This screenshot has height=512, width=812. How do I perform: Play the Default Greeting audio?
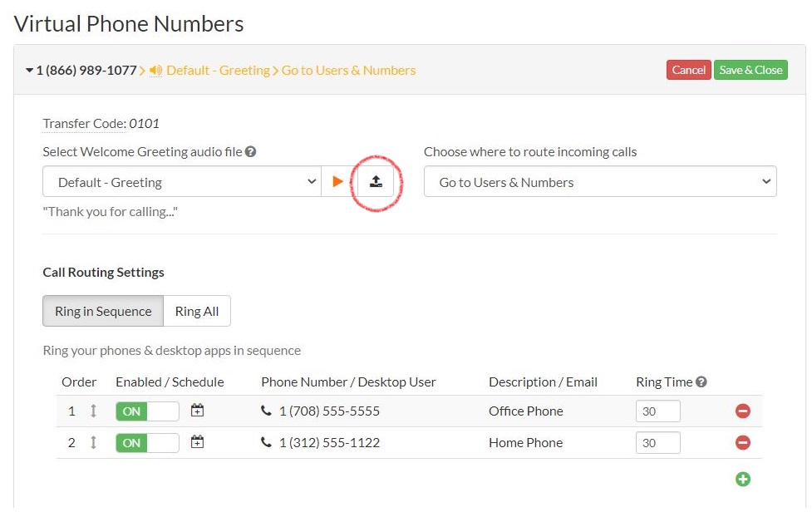click(x=337, y=181)
